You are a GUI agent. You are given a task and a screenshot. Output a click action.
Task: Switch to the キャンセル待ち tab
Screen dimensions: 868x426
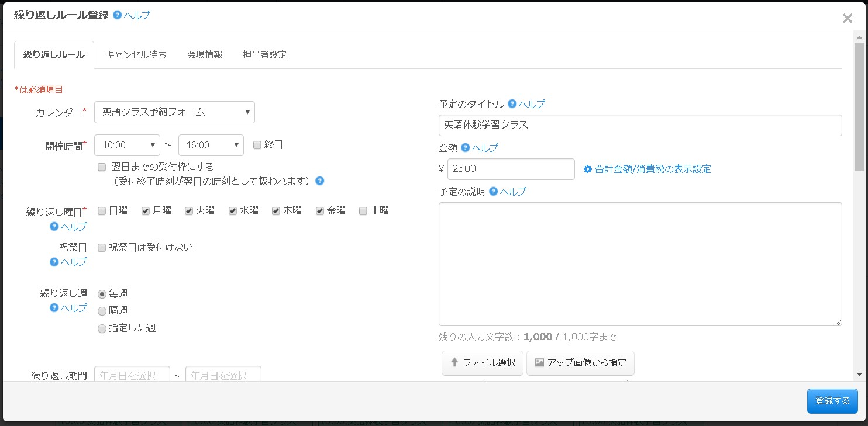coord(135,54)
